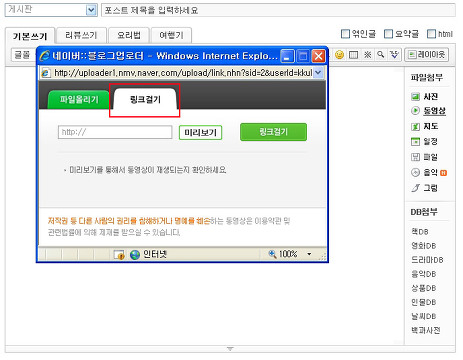Click the 미리보기 preview button

click(x=200, y=133)
